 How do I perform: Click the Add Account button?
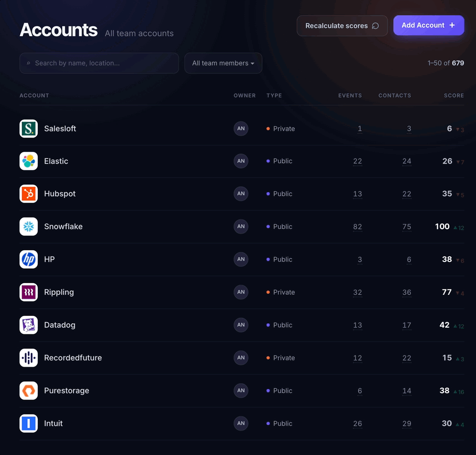pos(429,25)
